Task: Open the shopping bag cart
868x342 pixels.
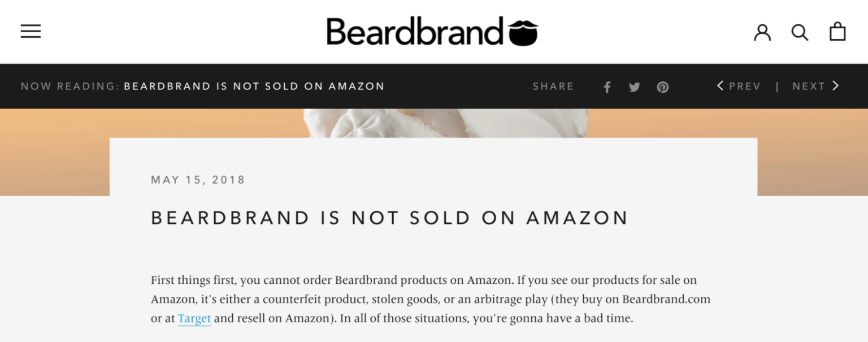Action: tap(837, 32)
